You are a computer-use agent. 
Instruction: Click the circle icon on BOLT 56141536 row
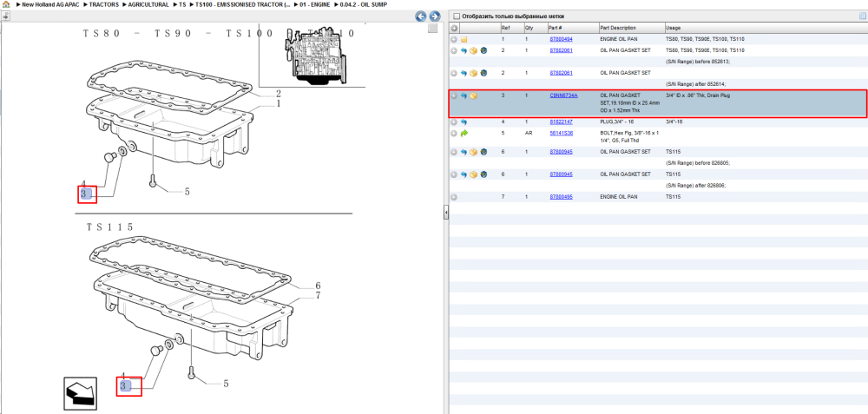[x=454, y=134]
